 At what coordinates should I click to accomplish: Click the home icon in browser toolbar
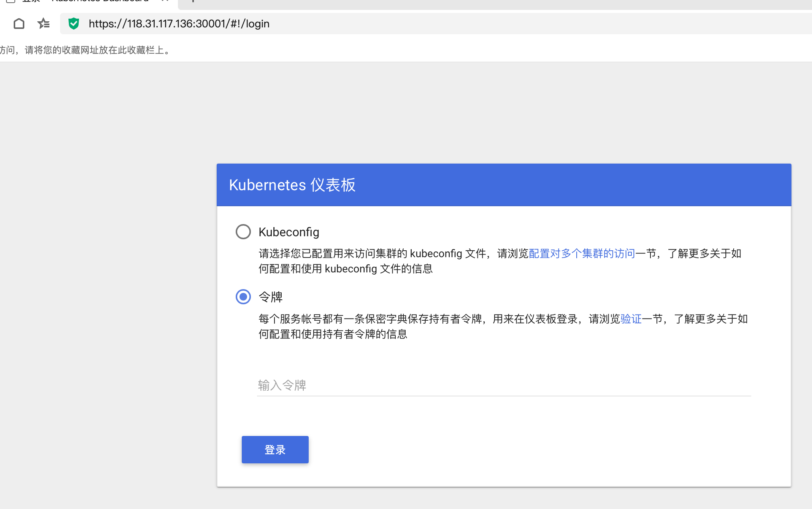pyautogui.click(x=19, y=24)
